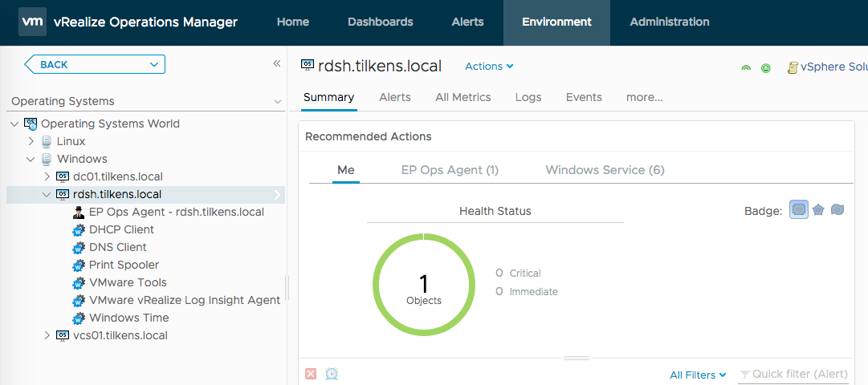
Task: Switch to the Risk badge pentagon
Action: tap(818, 210)
